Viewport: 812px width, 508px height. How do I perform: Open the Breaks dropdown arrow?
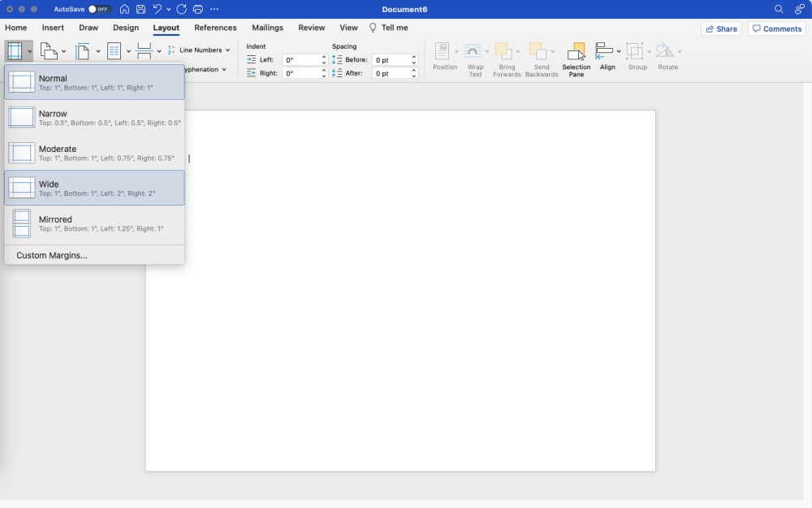coord(159,50)
